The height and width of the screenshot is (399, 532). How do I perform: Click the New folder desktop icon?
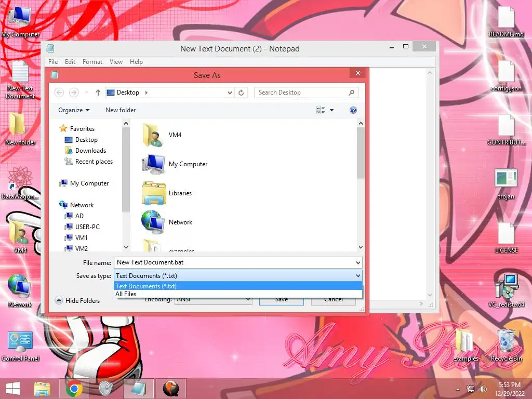(20, 129)
